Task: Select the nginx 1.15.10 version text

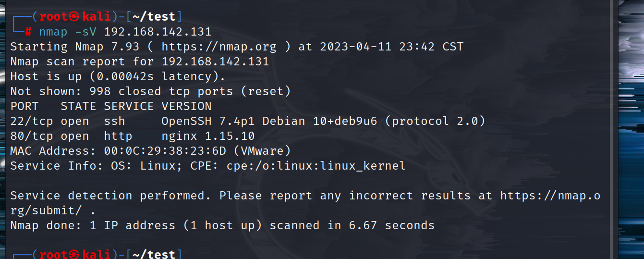Action: click(x=208, y=136)
